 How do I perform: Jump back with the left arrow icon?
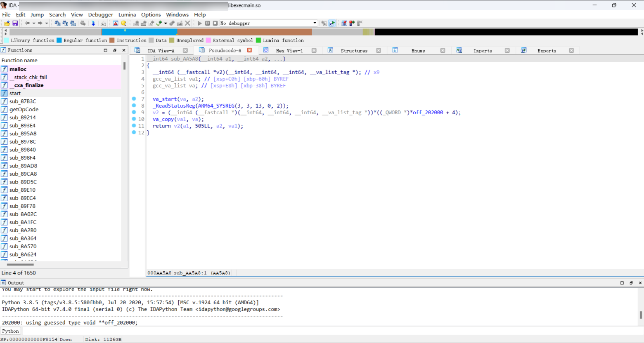click(27, 23)
